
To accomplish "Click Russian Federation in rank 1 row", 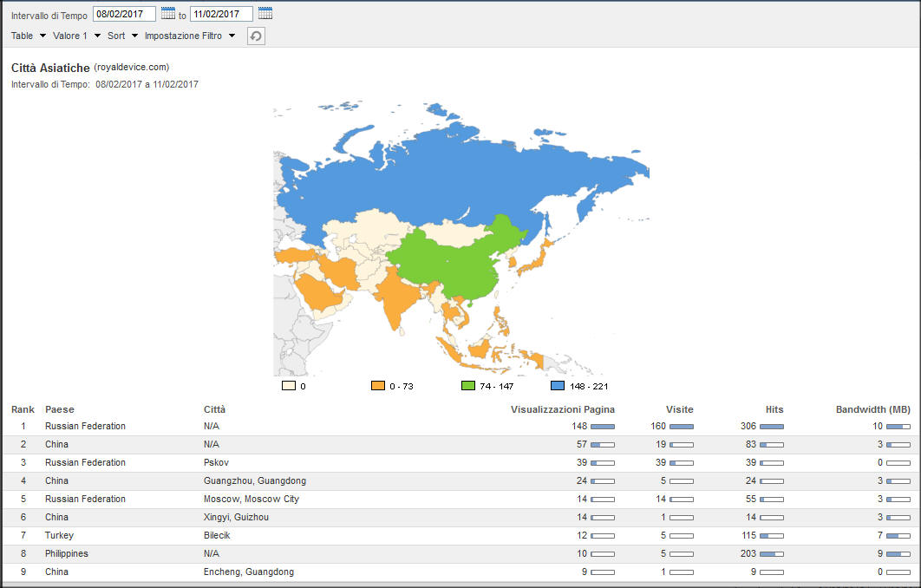I will [85, 426].
